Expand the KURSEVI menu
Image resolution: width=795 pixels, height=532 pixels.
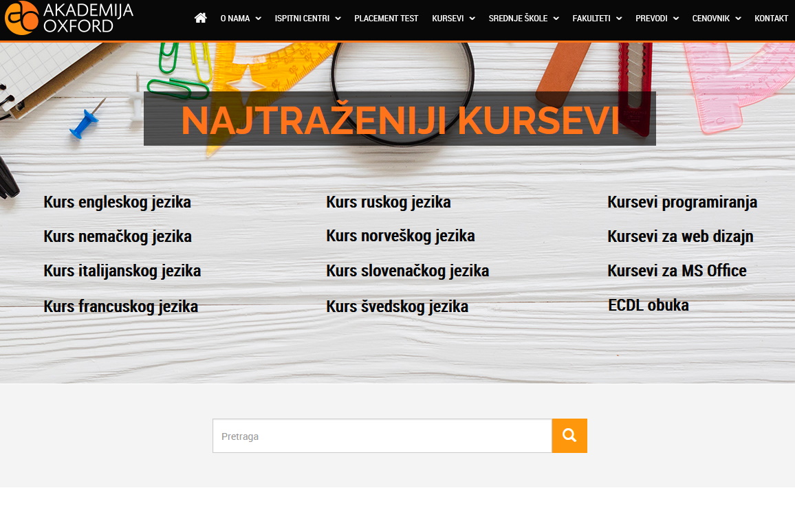click(x=453, y=19)
